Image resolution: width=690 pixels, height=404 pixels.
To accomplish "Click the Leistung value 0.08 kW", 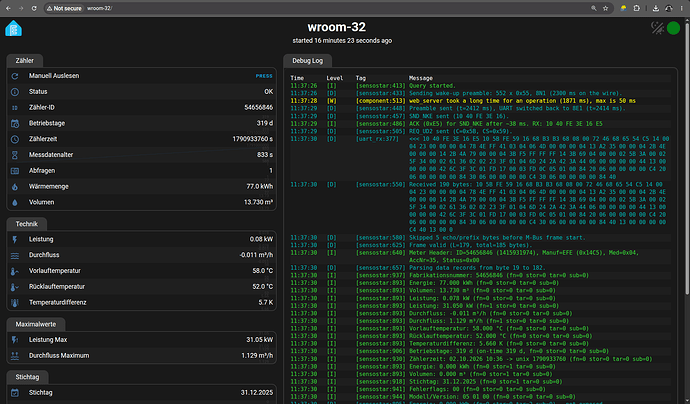I will coord(261,239).
